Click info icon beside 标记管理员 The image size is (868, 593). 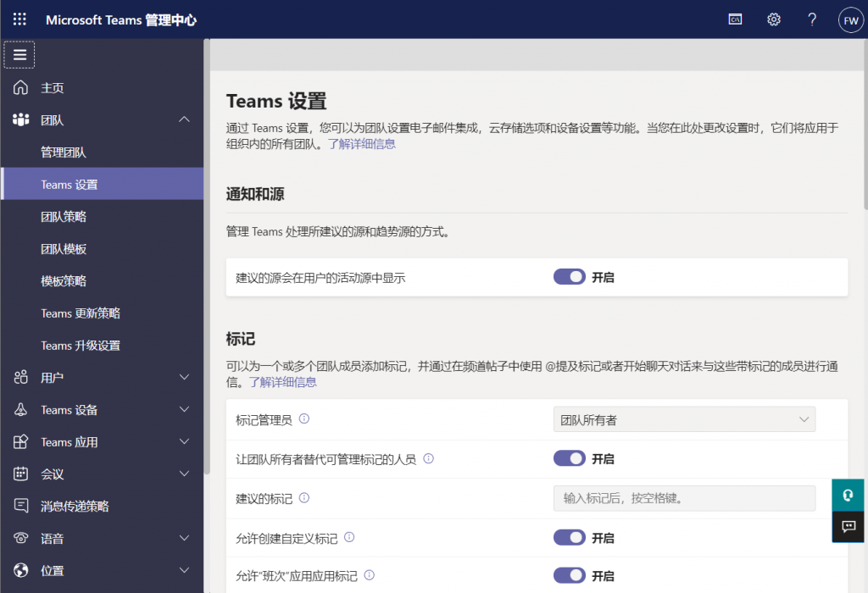click(x=304, y=418)
